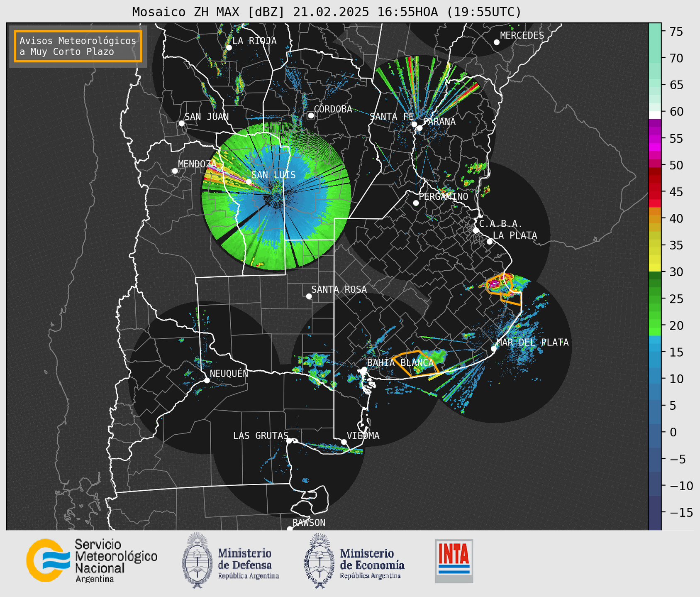Click the RAWSON city label
This screenshot has height=597, width=700.
click(x=309, y=523)
